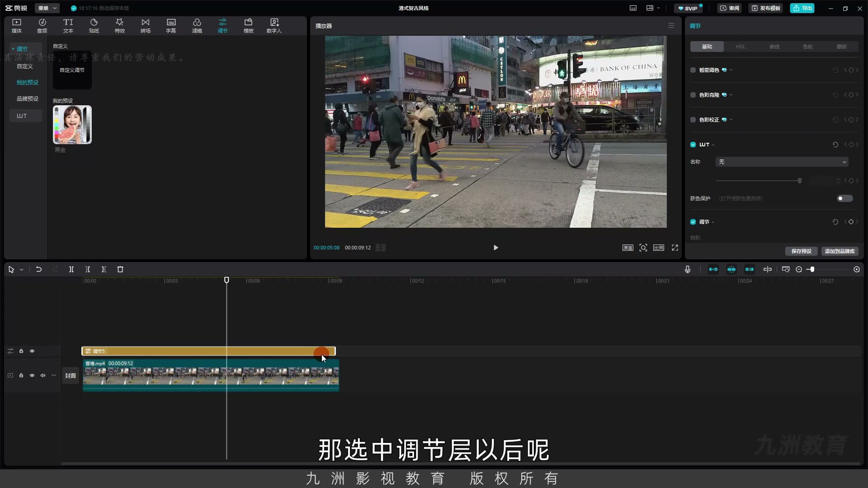This screenshot has width=868, height=488.
Task: Open the 特效 effects panel
Action: 120,26
